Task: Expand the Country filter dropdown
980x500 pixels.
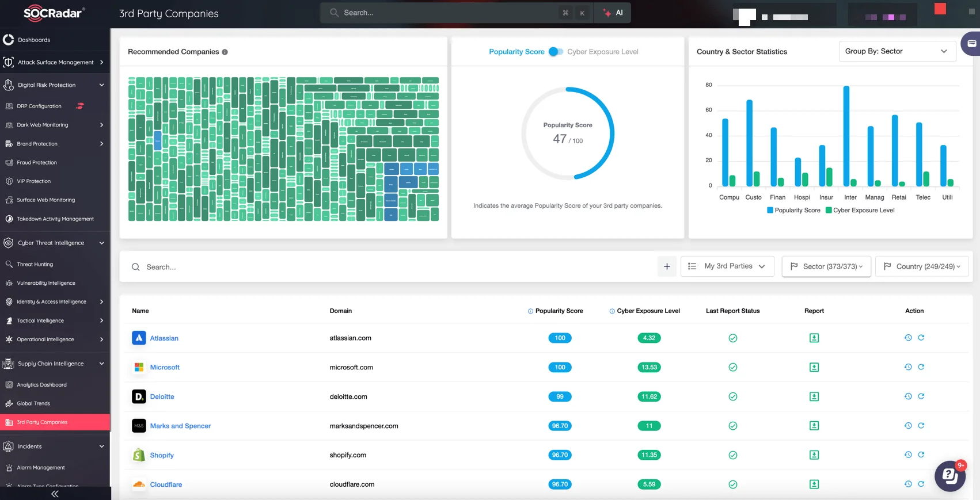Action: coord(922,266)
